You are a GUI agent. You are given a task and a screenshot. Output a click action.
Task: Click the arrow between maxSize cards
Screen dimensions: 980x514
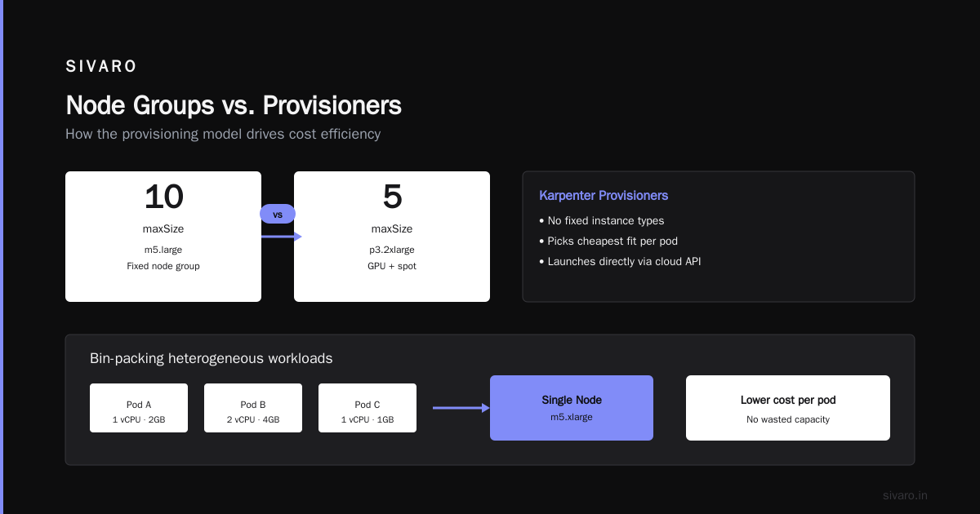(282, 237)
